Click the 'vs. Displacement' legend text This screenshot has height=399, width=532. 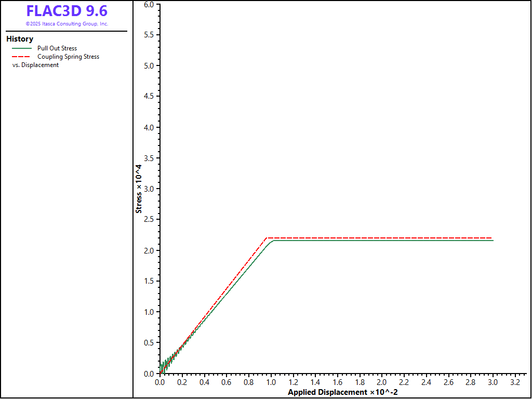click(35, 65)
